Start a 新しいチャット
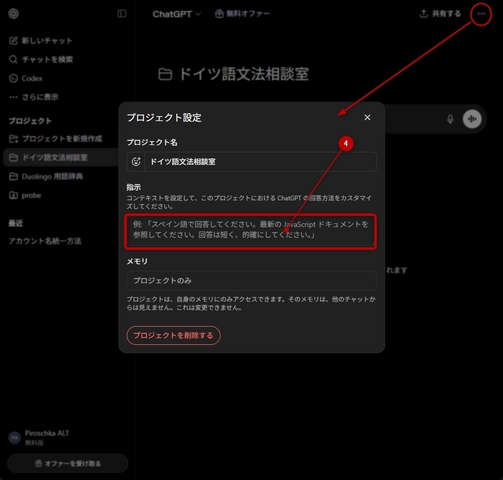Viewport: 503px width, 480px height. (41, 41)
